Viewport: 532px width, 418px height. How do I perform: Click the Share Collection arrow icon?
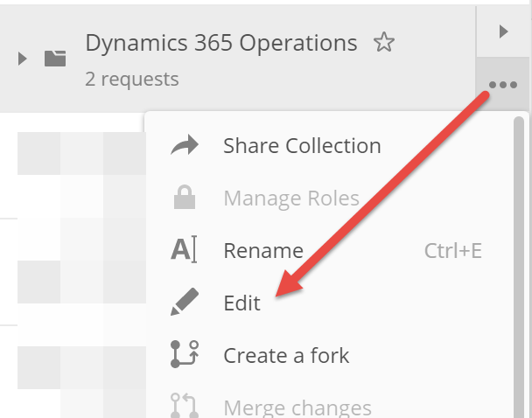pyautogui.click(x=185, y=145)
